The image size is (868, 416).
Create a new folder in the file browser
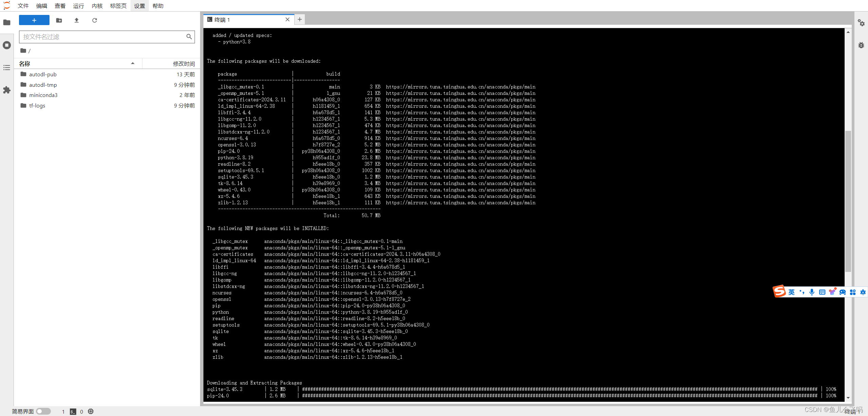(59, 20)
